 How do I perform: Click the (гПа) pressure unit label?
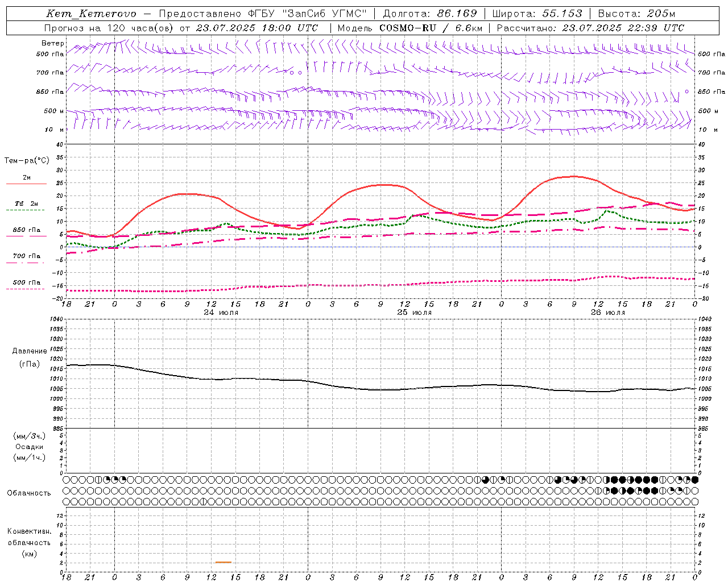(30, 364)
